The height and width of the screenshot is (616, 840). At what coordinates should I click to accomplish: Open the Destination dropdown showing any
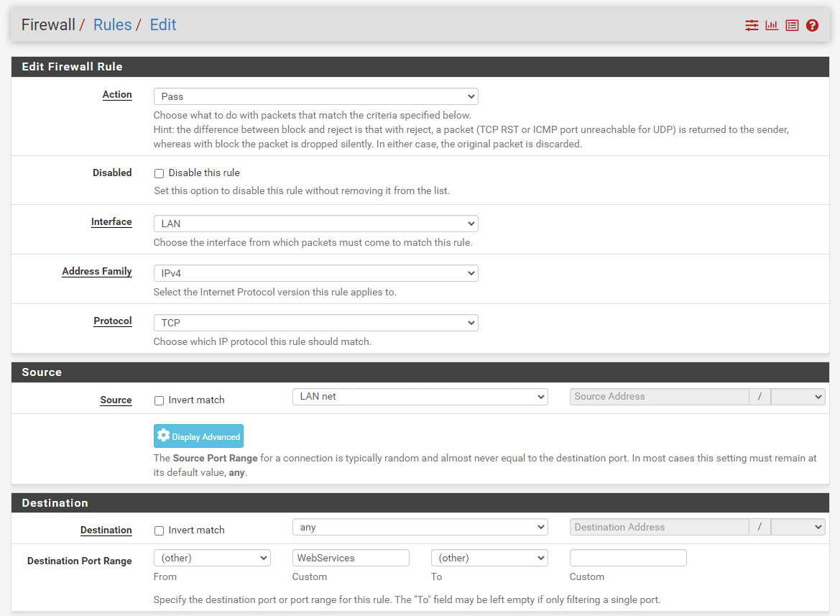420,526
